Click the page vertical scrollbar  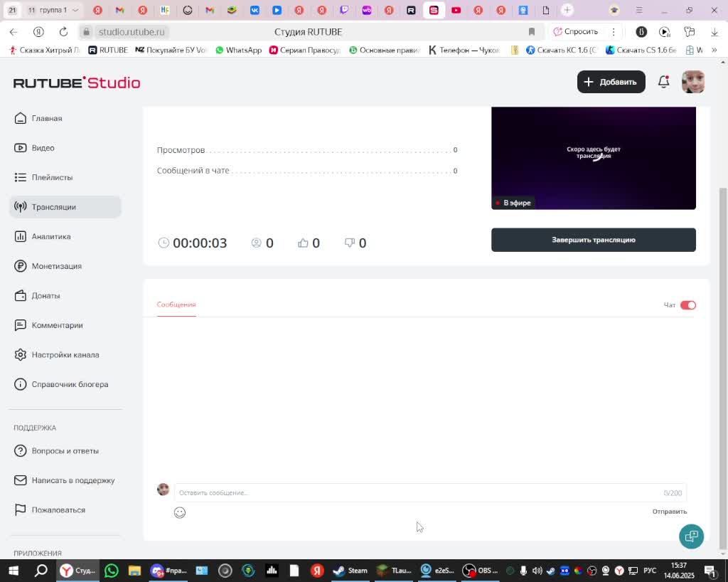pos(722,367)
